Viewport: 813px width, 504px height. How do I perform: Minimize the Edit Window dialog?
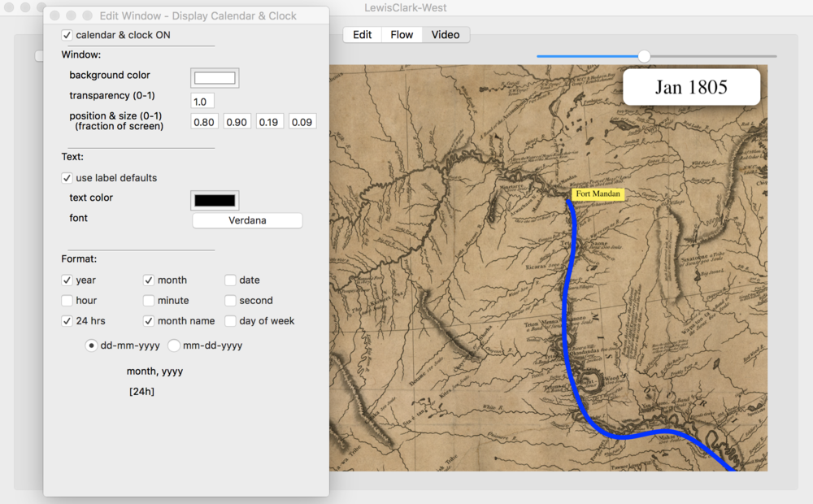click(x=71, y=16)
